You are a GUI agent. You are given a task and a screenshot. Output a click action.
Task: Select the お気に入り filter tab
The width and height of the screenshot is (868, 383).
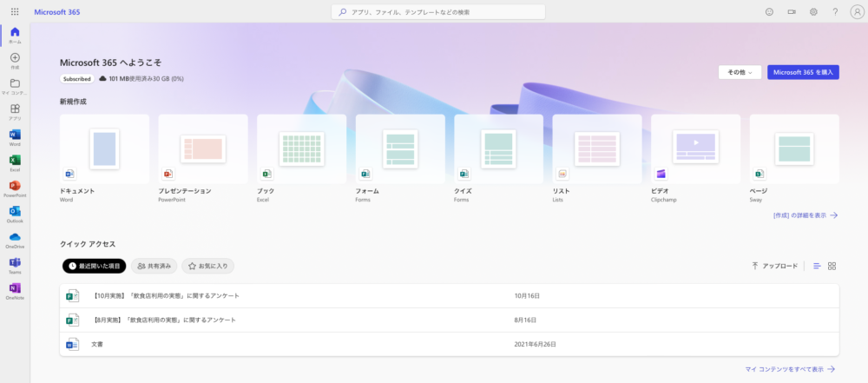coord(208,266)
